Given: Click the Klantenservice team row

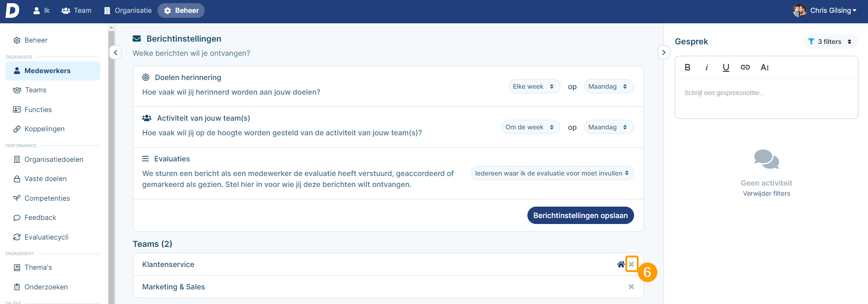Looking at the screenshot, I should click(x=388, y=264).
